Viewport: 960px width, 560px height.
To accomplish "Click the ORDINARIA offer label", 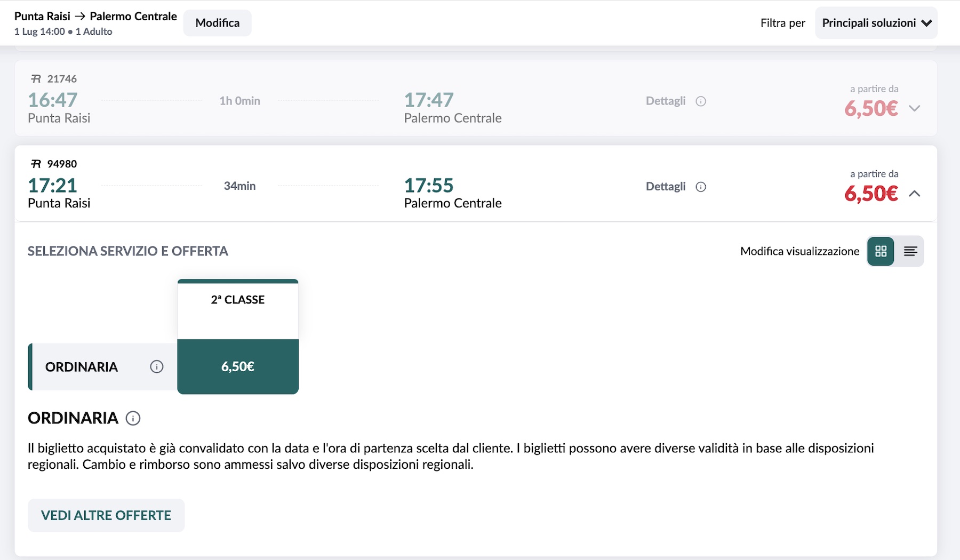I will coord(81,367).
